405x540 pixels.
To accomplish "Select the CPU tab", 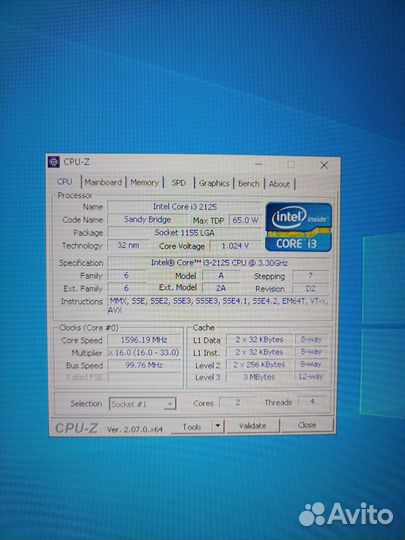I will point(64,181).
